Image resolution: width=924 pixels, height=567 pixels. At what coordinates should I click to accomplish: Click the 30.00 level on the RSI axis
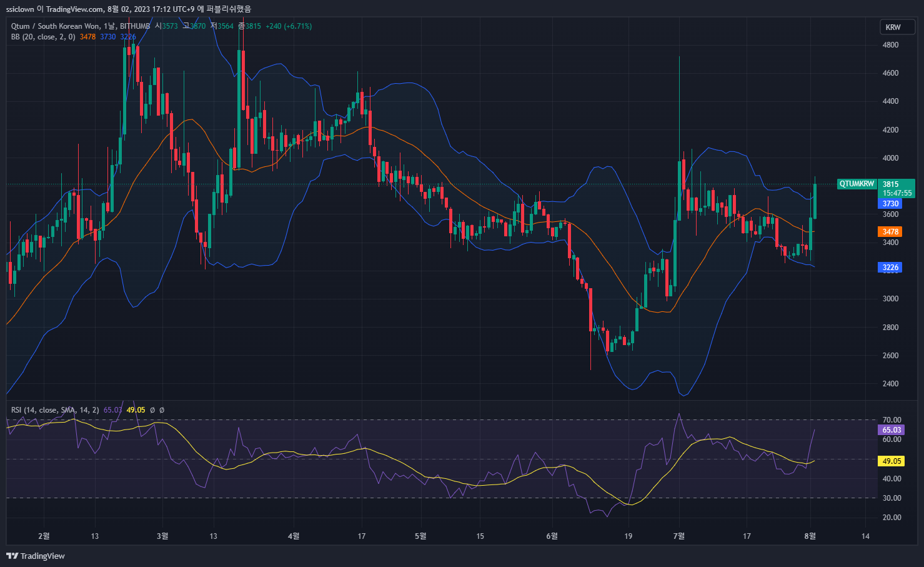[892, 498]
